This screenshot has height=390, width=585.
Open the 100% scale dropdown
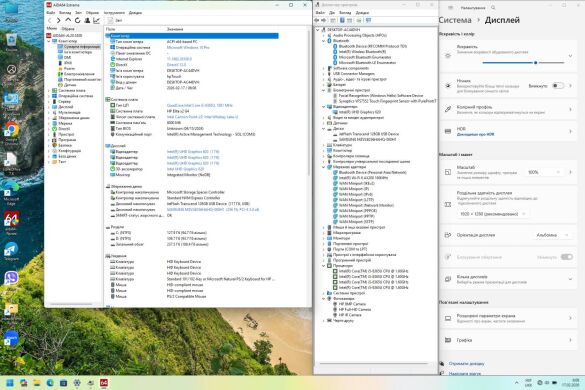[x=544, y=172]
